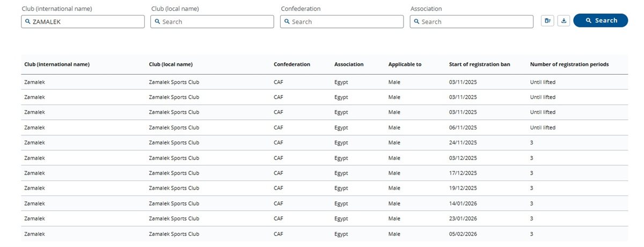The height and width of the screenshot is (247, 644).
Task: Click the Confederation column header
Action: 292,64
